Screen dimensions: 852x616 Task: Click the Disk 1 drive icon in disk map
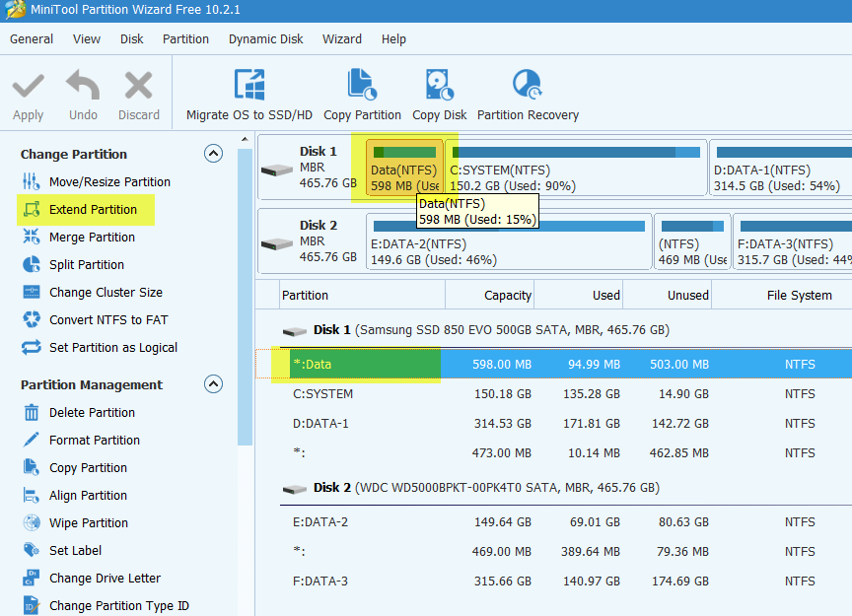277,171
